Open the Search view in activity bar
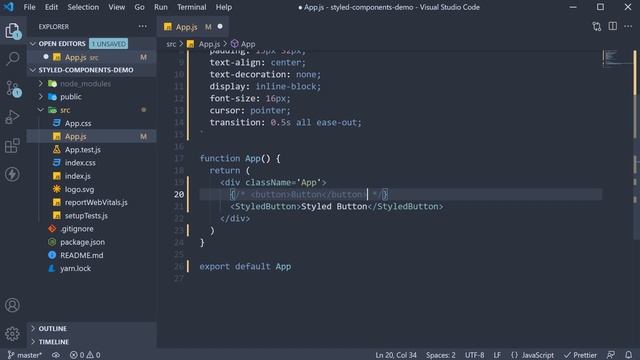Image resolution: width=640 pixels, height=360 pixels. tap(13, 58)
